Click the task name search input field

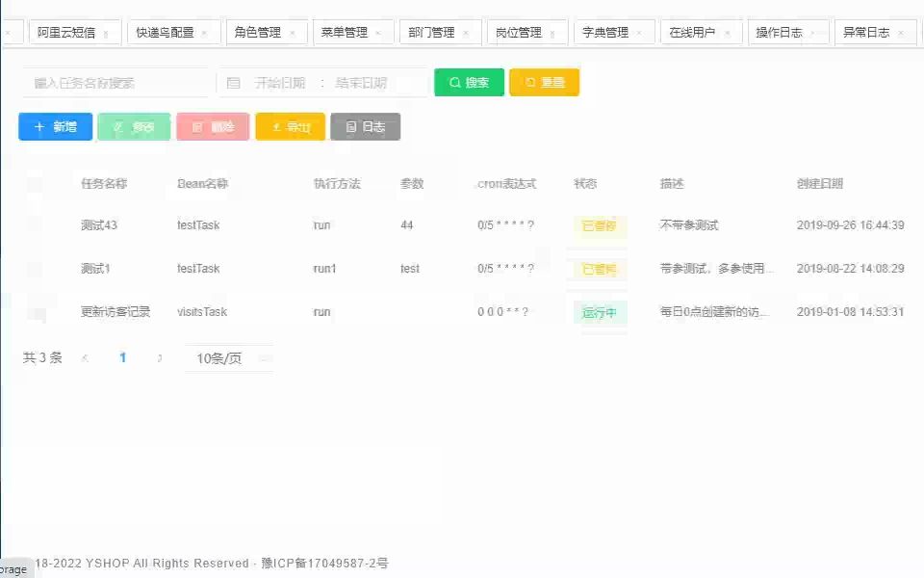coord(115,83)
